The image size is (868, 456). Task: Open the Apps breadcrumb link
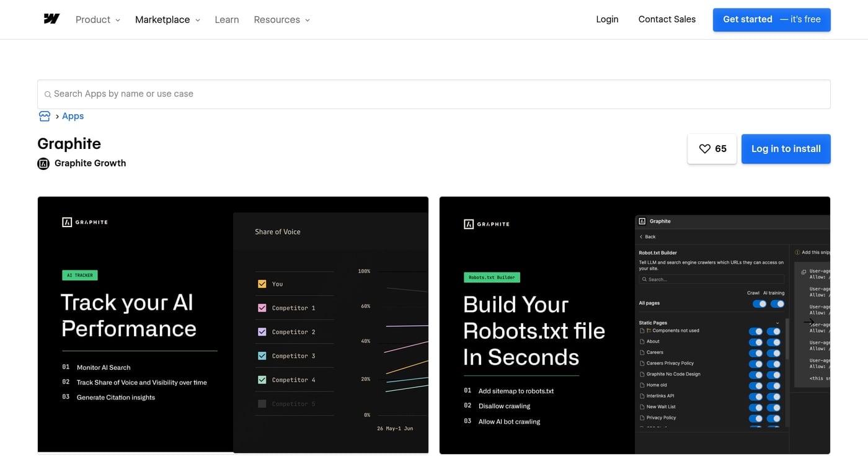coord(73,116)
